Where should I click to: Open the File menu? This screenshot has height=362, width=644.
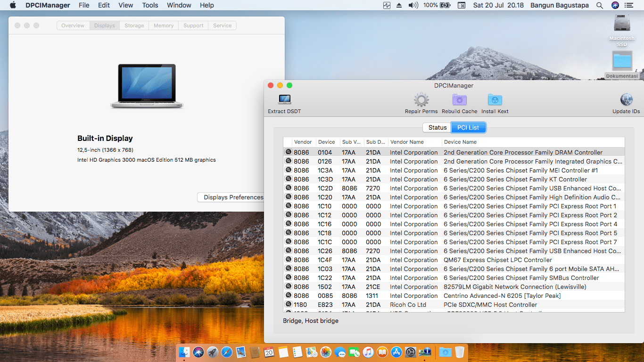coord(84,5)
